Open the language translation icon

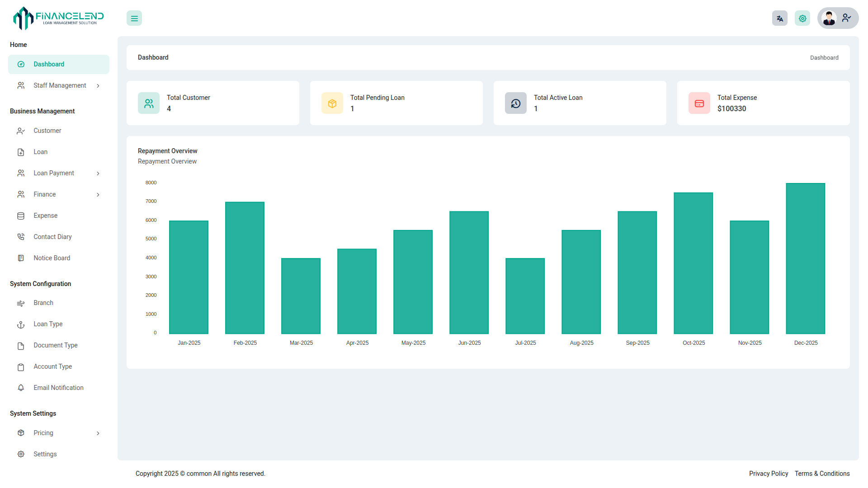pos(780,19)
